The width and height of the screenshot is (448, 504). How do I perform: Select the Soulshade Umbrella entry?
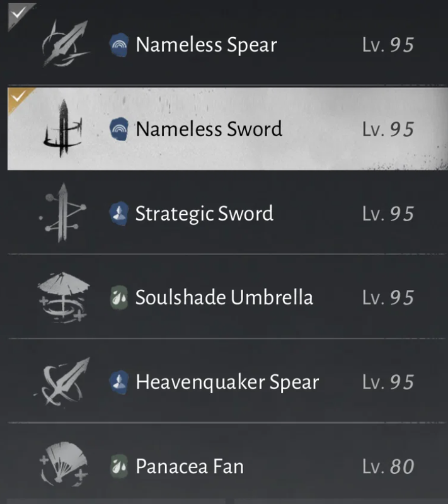click(x=227, y=296)
